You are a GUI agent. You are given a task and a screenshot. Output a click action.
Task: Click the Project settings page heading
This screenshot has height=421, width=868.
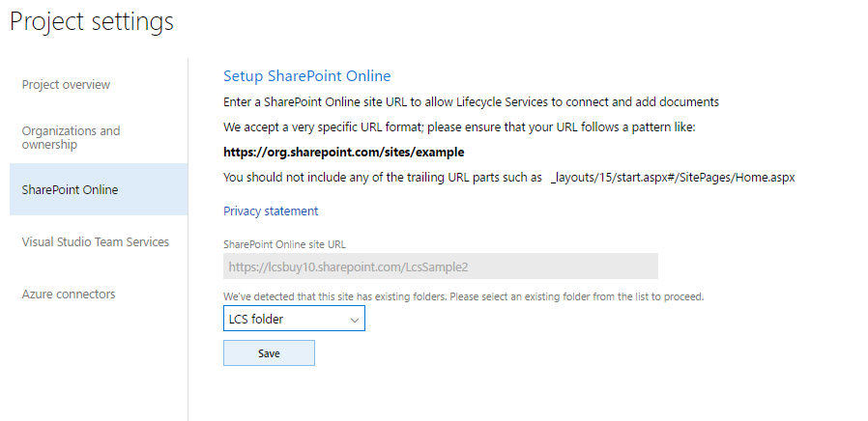pyautogui.click(x=92, y=21)
